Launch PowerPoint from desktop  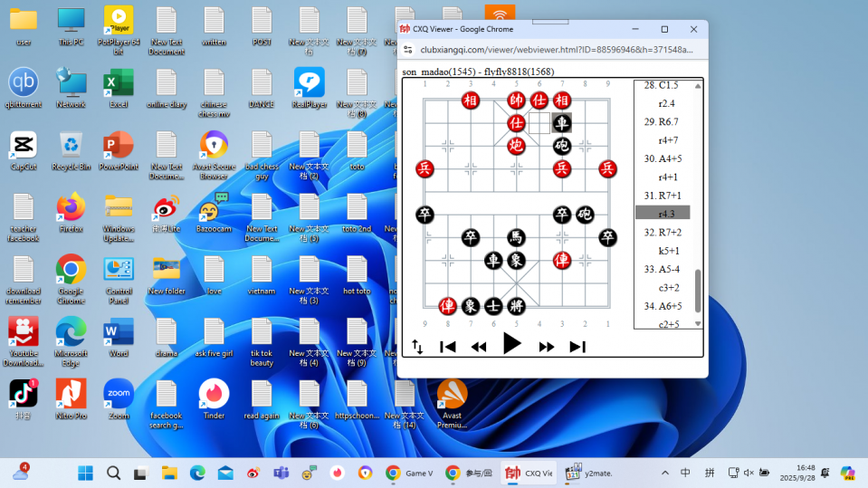(119, 150)
